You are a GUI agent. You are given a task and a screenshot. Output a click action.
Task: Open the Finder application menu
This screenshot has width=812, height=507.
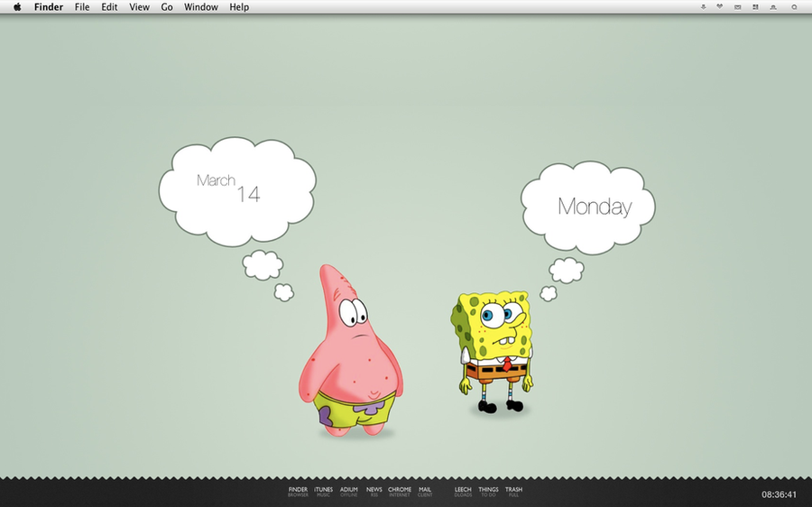49,7
